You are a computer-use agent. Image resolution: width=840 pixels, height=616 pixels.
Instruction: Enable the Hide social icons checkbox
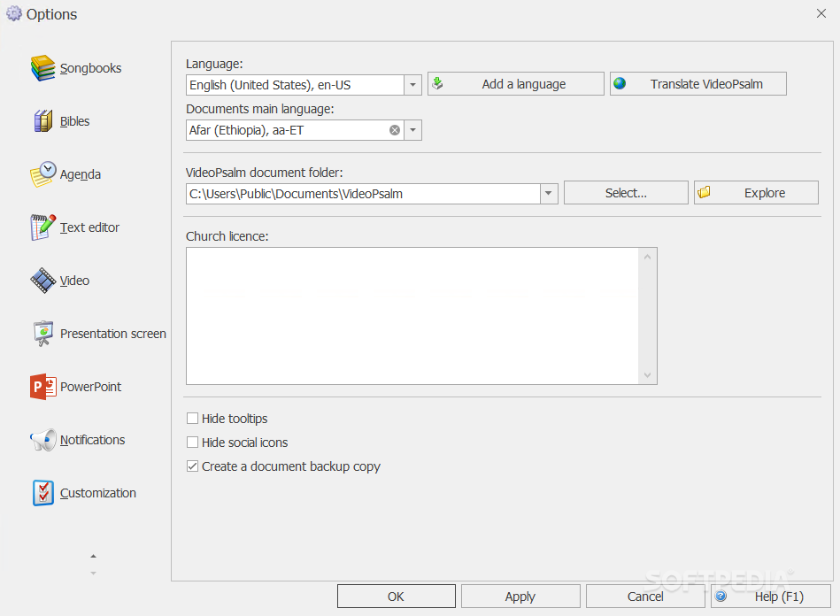(192, 443)
